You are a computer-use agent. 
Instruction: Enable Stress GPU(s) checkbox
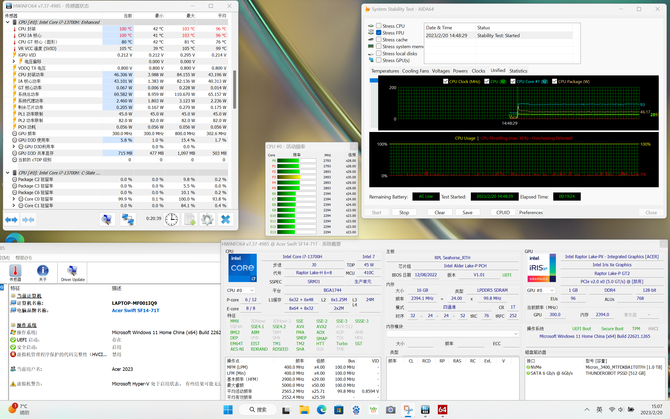pos(379,60)
